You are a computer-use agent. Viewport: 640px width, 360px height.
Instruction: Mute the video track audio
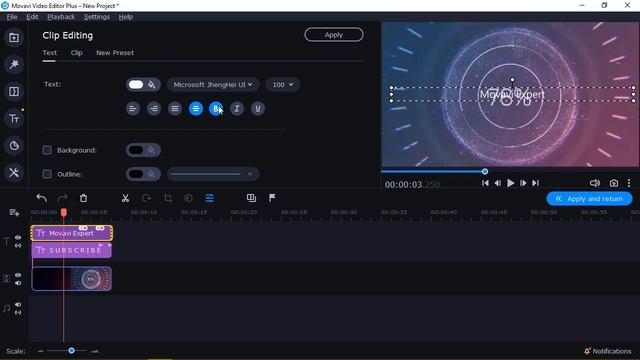pyautogui.click(x=18, y=283)
